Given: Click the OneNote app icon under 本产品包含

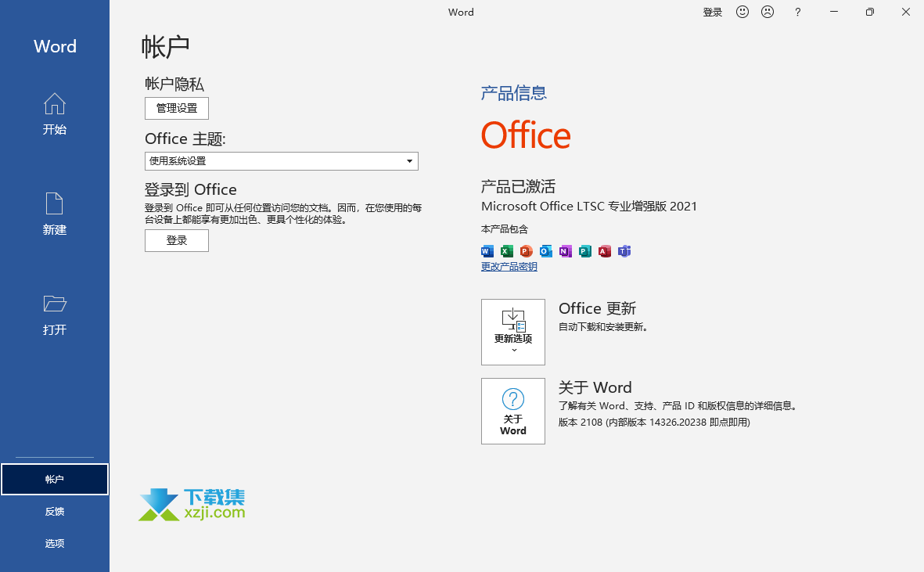Looking at the screenshot, I should (x=566, y=251).
